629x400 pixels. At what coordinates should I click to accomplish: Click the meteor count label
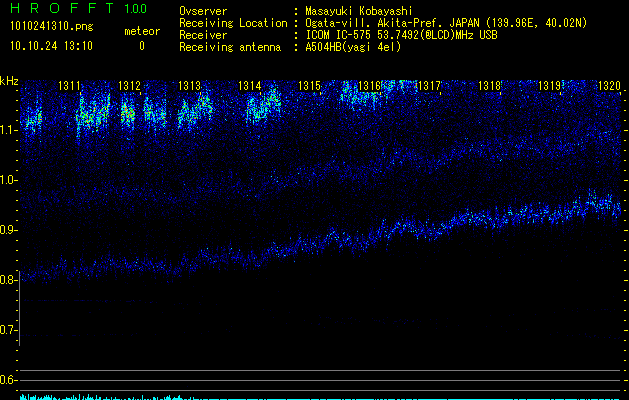click(141, 31)
